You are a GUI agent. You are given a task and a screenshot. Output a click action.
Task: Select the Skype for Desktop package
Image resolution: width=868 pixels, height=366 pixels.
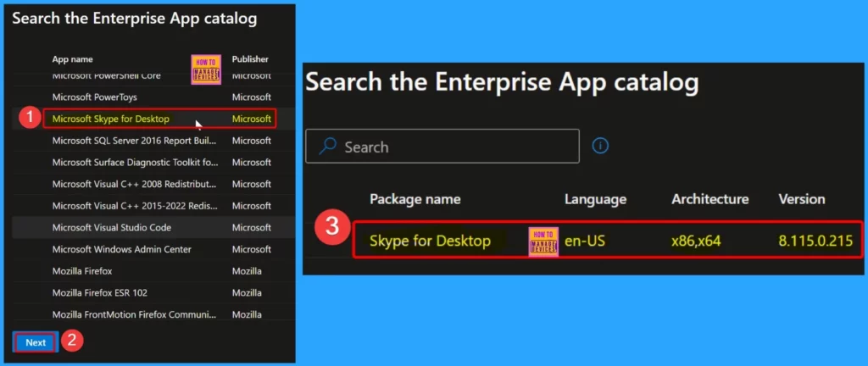[430, 241]
